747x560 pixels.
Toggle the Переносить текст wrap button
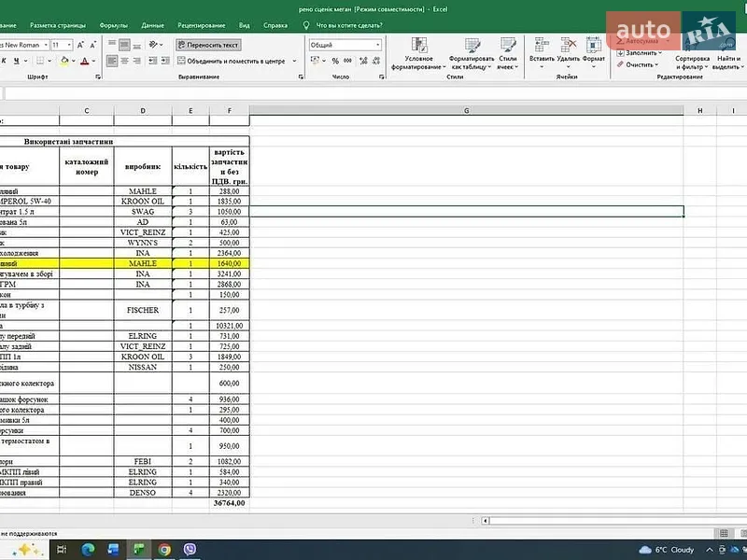coord(208,45)
